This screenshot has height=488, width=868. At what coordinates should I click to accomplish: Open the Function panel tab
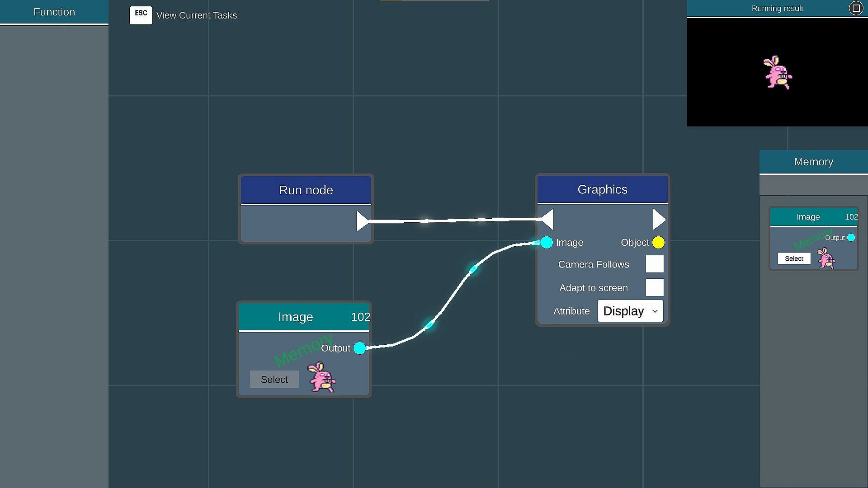click(x=54, y=12)
